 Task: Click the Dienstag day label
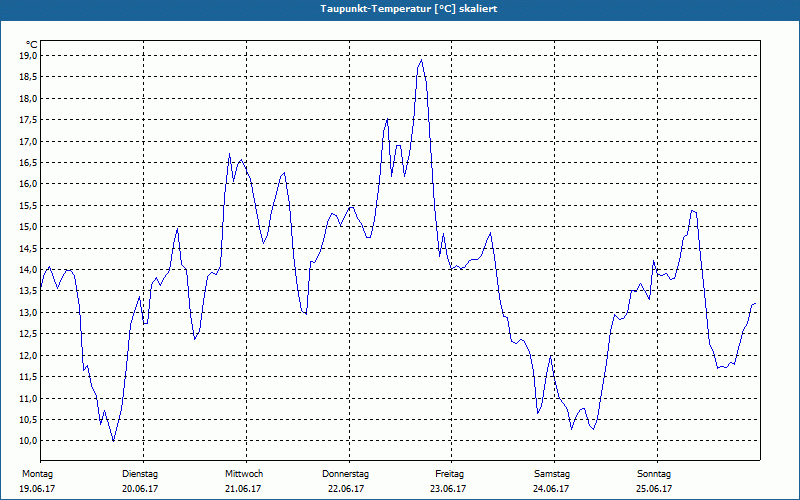point(140,474)
